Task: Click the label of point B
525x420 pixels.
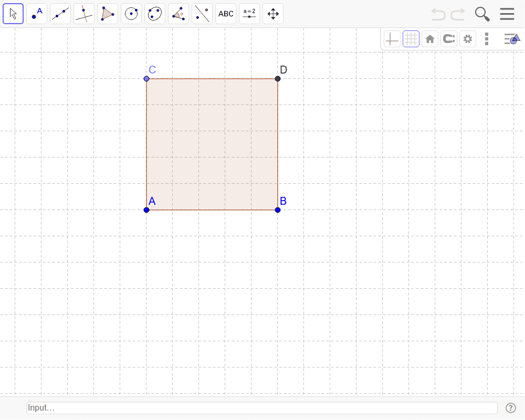Action: (x=283, y=201)
